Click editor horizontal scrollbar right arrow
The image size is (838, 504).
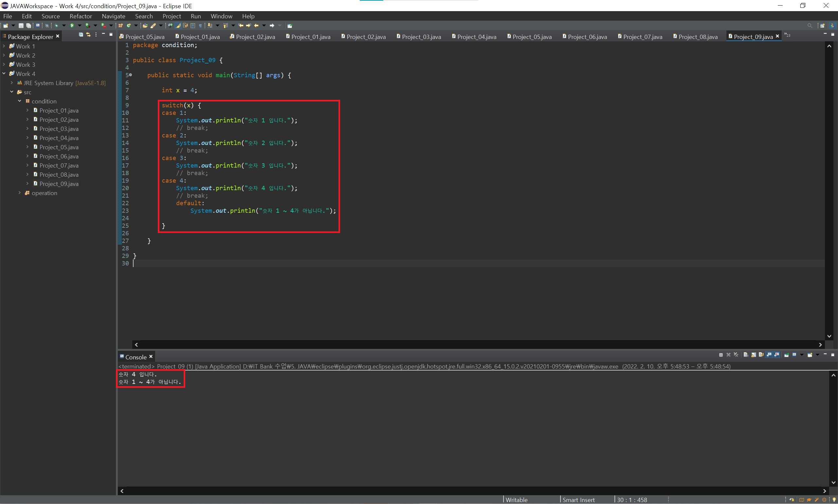click(820, 345)
